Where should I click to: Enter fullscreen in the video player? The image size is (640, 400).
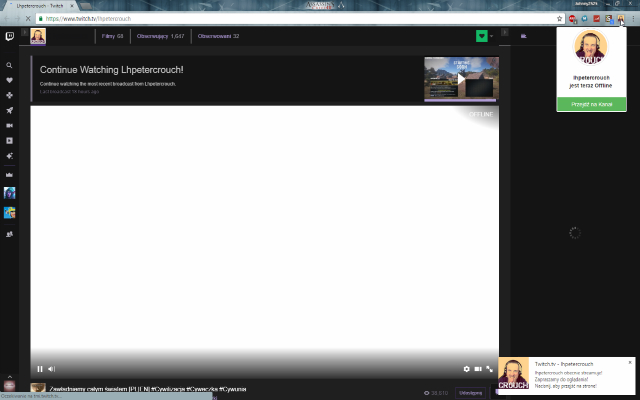(489, 369)
